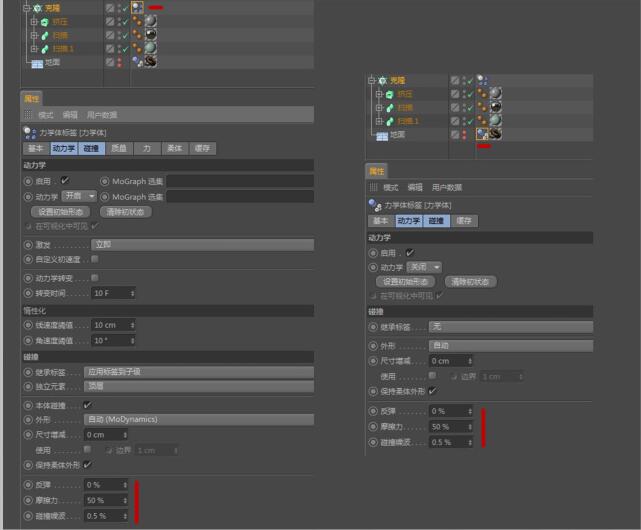Toggle 保持柔体外形 checkbox in right panel
This screenshot has height=530, width=641.
pos(432,391)
